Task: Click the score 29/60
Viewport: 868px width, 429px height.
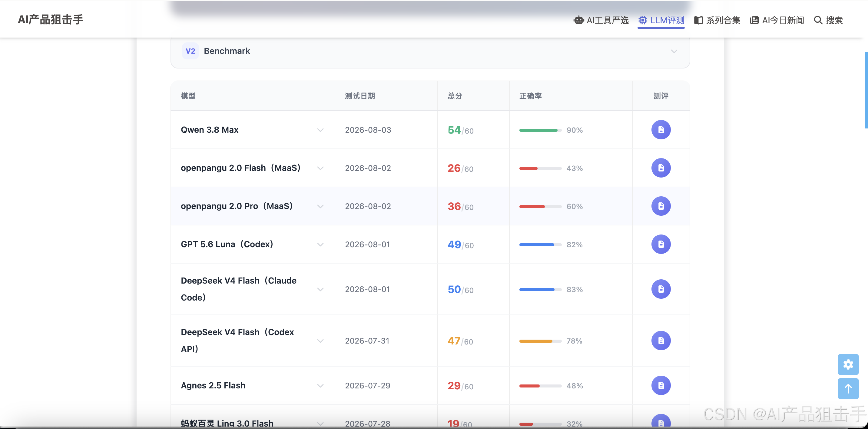Action: pos(461,386)
